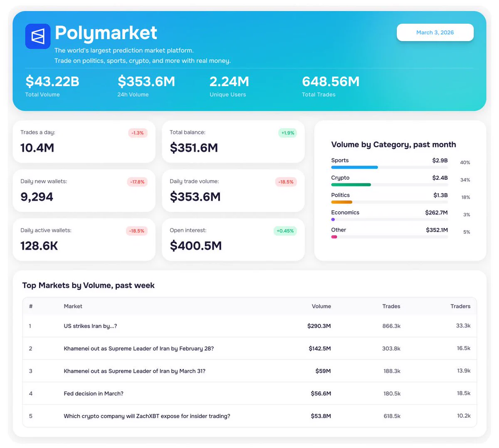Click the Volume by Category heading
The image size is (499, 448).
tap(393, 145)
